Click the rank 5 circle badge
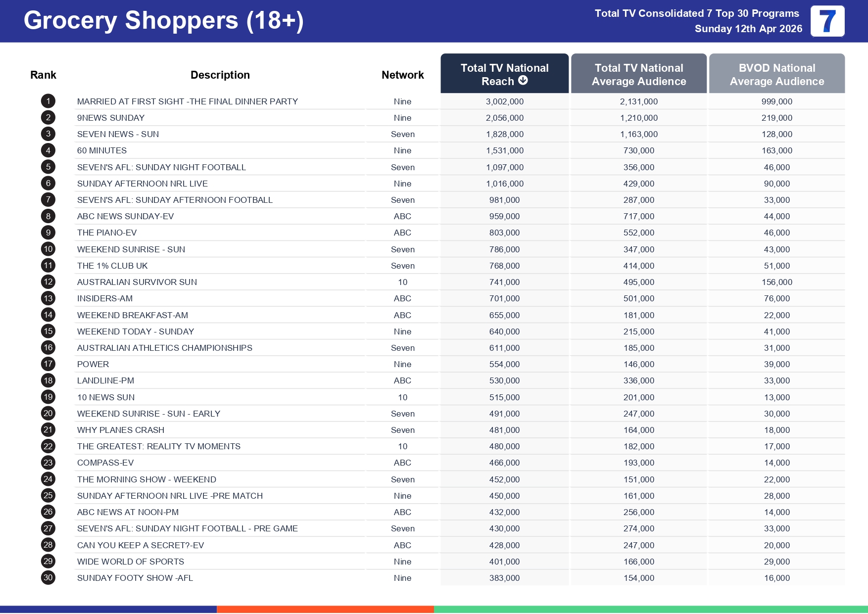This screenshot has width=868, height=614. pos(48,167)
